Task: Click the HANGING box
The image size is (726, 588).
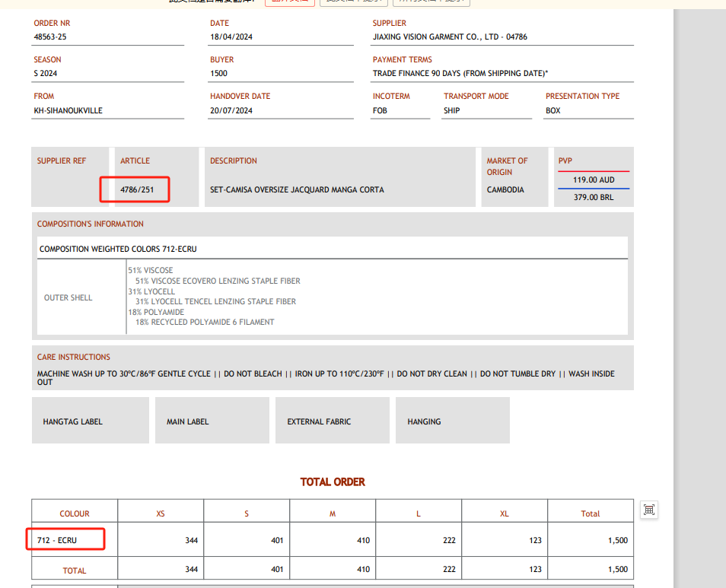Action: (452, 421)
